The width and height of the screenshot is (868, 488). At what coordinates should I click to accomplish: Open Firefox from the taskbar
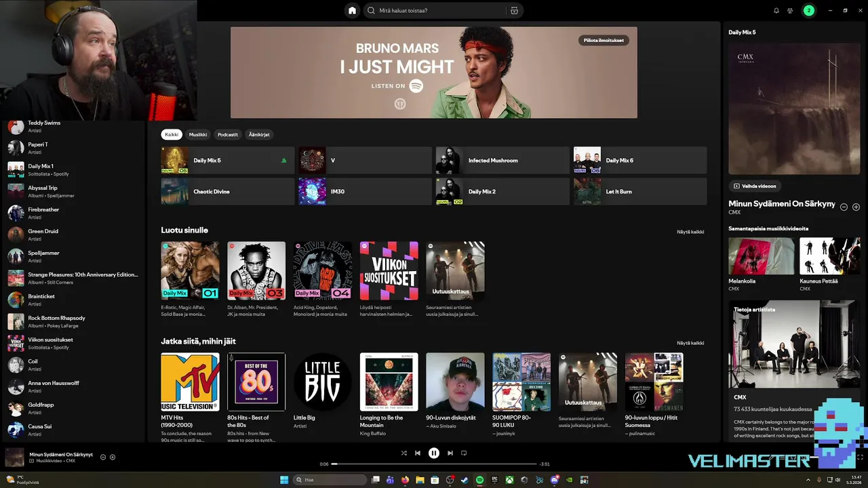tap(405, 480)
